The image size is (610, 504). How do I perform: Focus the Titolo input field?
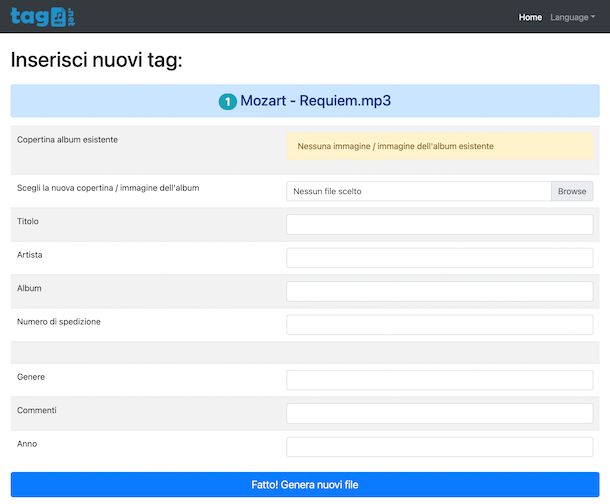[x=440, y=224]
